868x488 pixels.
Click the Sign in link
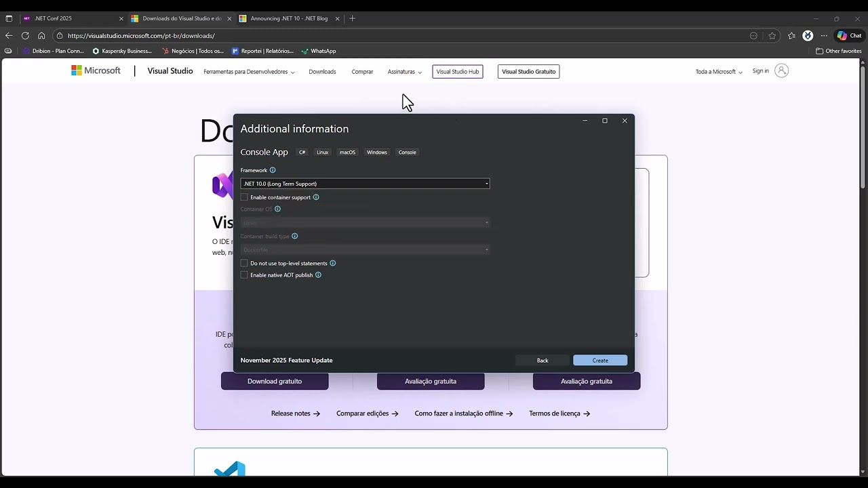pyautogui.click(x=760, y=70)
